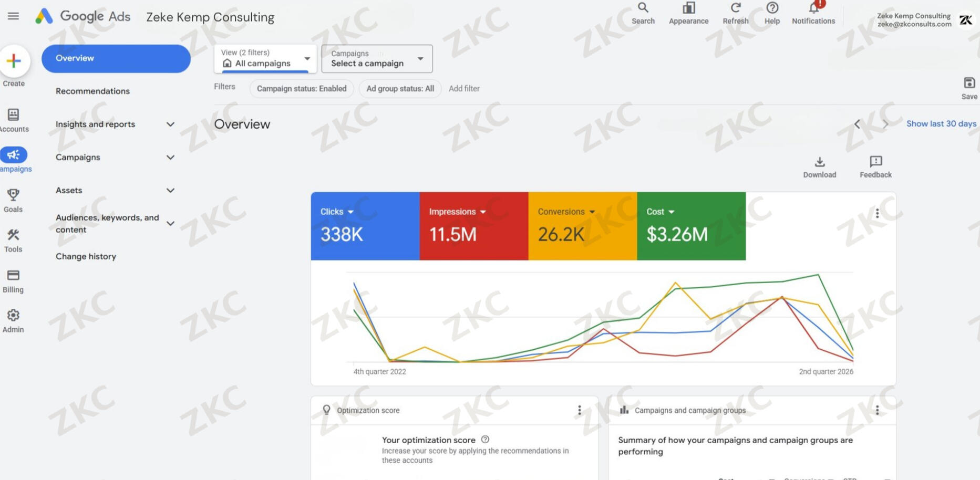This screenshot has width=980, height=480.
Task: Click the 11.5M impressions value
Action: click(452, 234)
